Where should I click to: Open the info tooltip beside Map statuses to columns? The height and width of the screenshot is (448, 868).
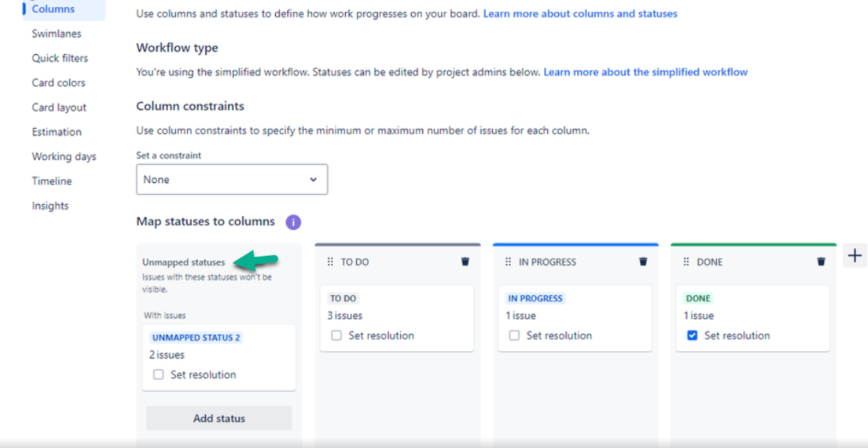click(293, 222)
